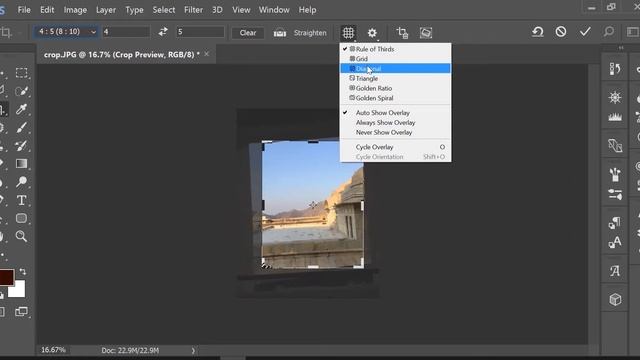
Task: Close the crop.JPG document tab
Action: pyautogui.click(x=207, y=54)
